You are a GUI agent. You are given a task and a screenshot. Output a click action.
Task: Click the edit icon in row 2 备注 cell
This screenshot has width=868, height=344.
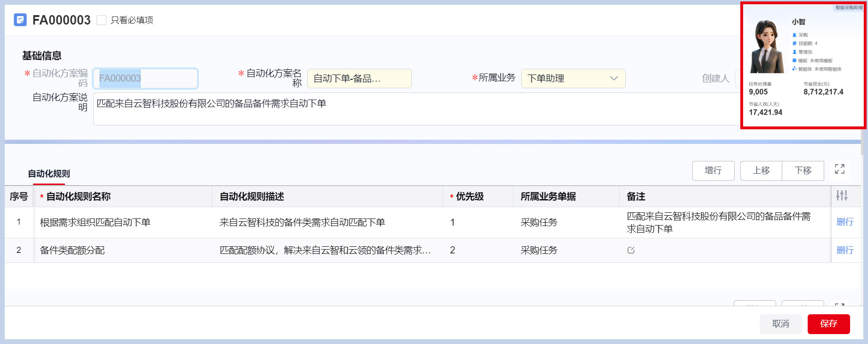pyautogui.click(x=631, y=250)
